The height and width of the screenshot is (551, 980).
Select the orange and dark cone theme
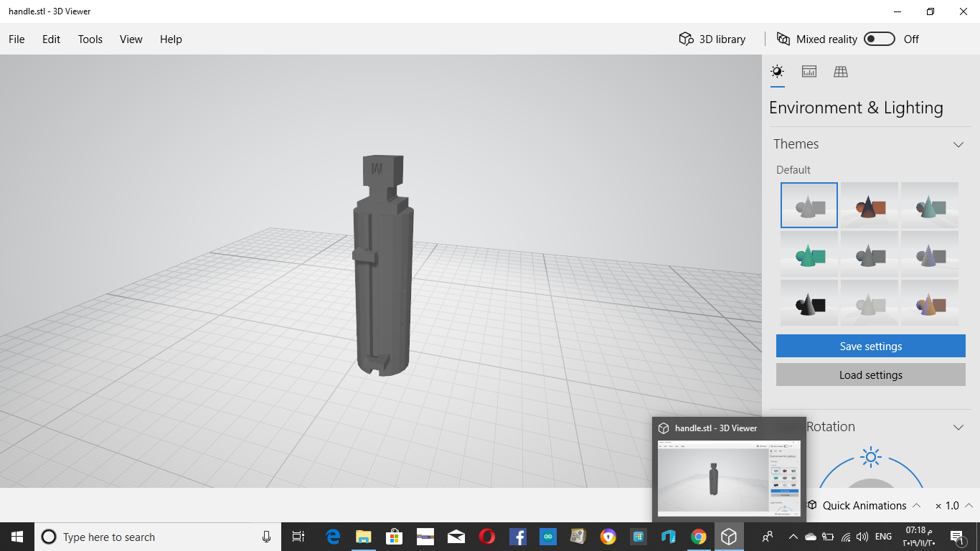tap(870, 205)
